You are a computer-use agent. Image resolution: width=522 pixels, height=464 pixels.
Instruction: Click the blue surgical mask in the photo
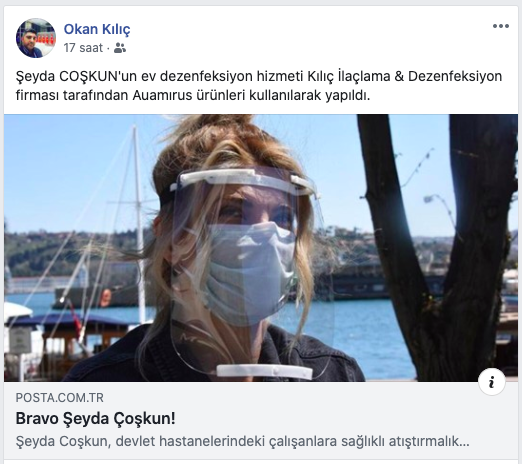[x=250, y=272]
